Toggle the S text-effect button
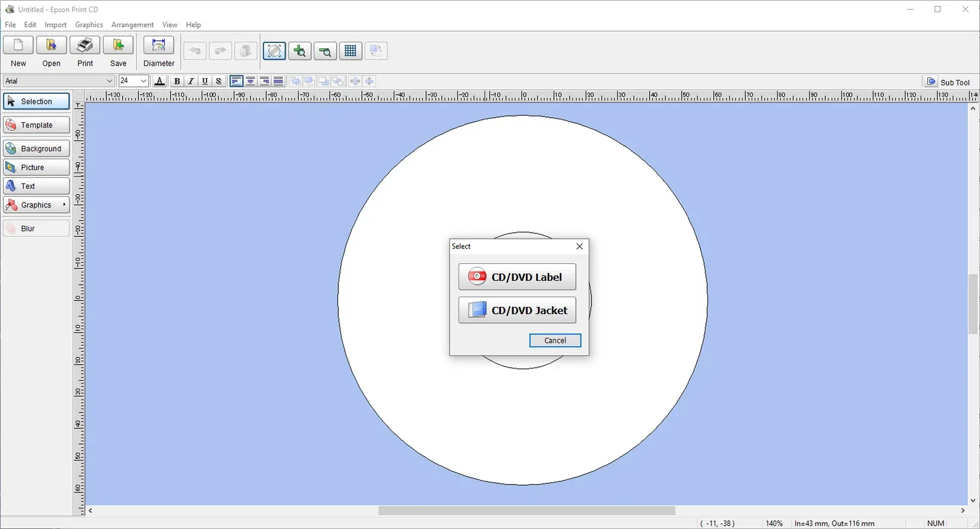The width and height of the screenshot is (980, 529). point(218,81)
